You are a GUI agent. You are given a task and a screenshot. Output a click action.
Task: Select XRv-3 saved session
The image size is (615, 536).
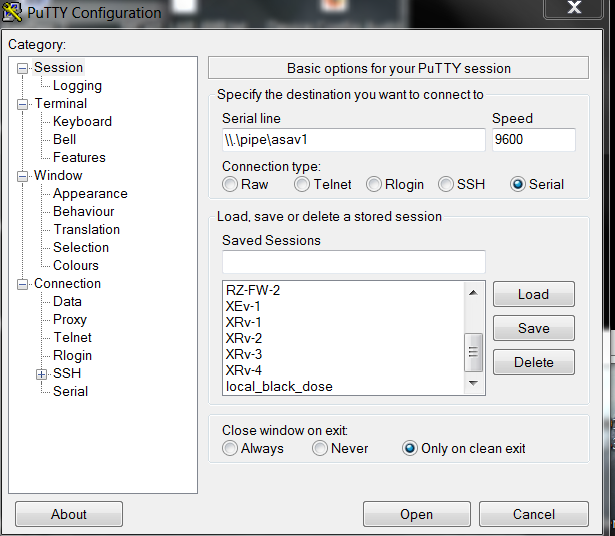click(344, 354)
